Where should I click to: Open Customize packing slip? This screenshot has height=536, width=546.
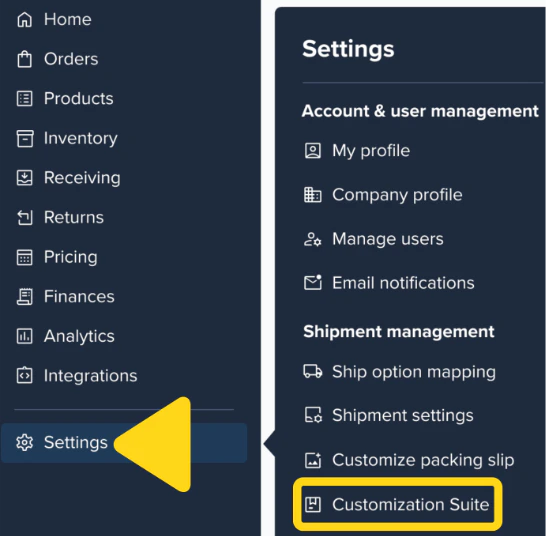[x=423, y=460]
